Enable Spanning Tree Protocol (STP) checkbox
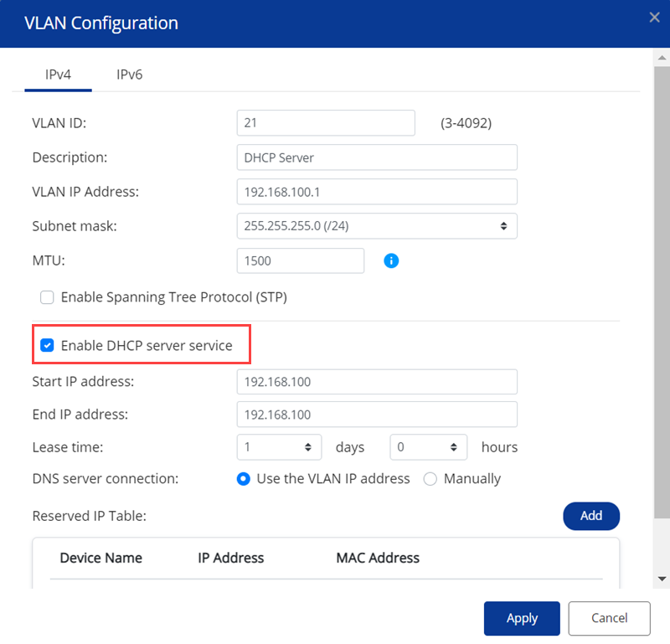This screenshot has width=670, height=644. pos(47,297)
